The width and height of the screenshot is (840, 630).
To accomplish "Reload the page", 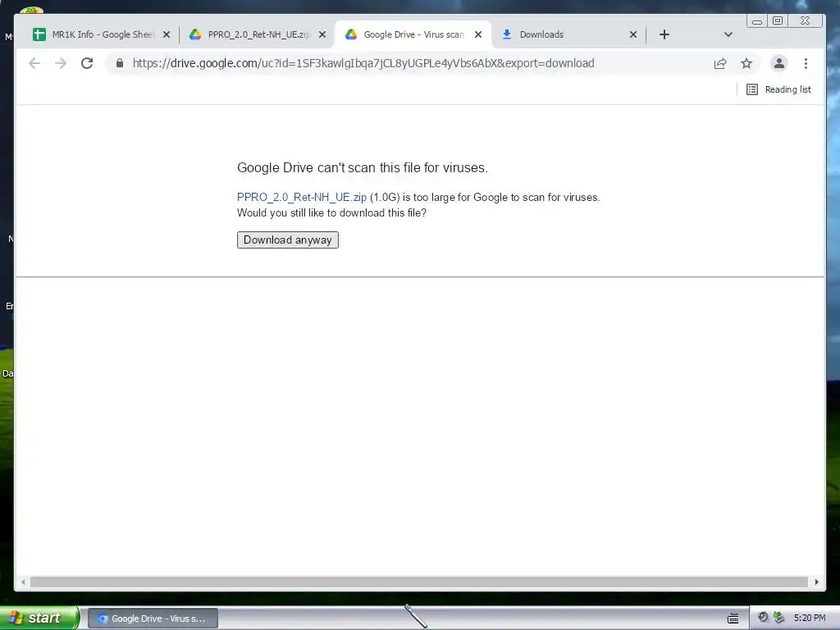I will 87,63.
